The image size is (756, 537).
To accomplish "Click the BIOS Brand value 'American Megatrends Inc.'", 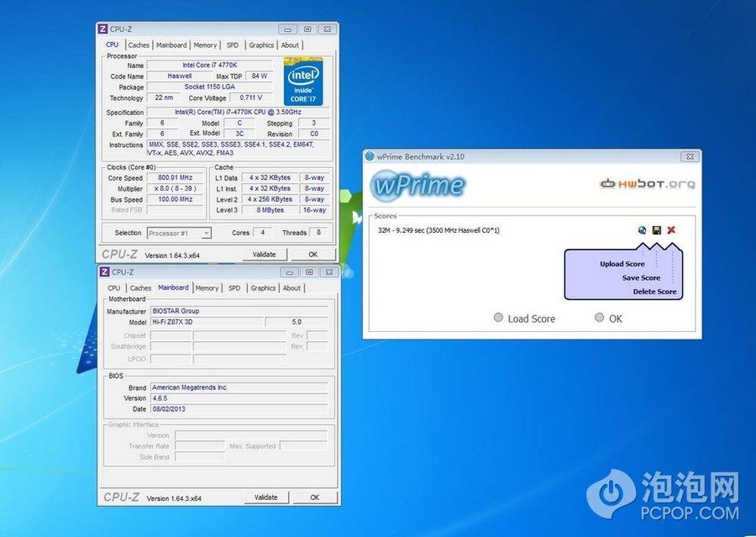I will click(239, 387).
